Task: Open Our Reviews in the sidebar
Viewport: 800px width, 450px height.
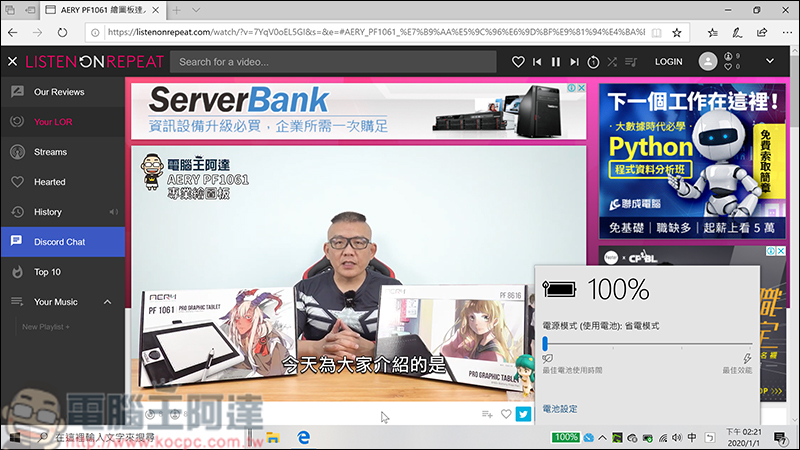Action: click(63, 92)
